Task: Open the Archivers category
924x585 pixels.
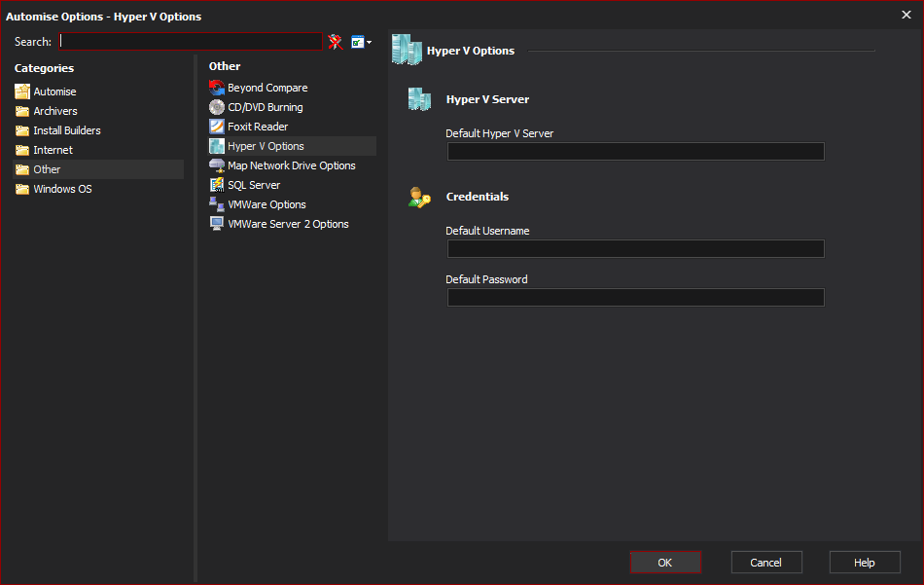Action: click(54, 111)
